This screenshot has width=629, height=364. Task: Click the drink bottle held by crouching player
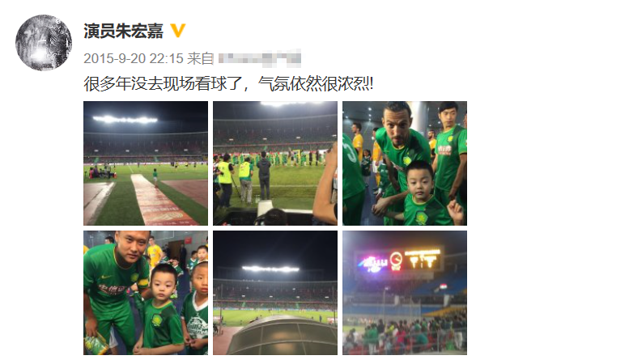(x=96, y=345)
